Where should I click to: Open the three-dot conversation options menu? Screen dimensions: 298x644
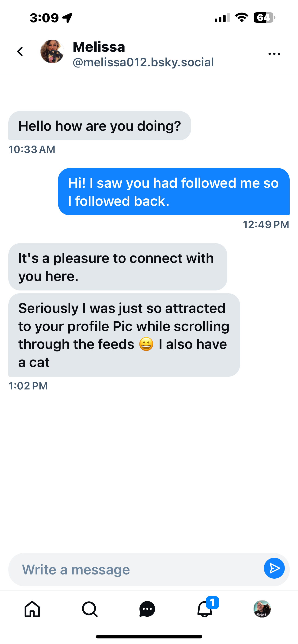274,54
